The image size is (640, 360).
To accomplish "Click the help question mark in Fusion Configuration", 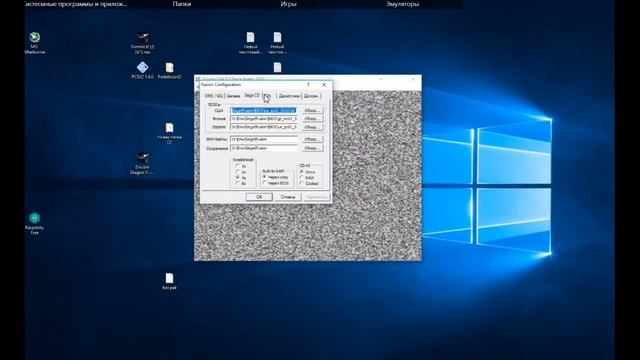I will coord(309,84).
